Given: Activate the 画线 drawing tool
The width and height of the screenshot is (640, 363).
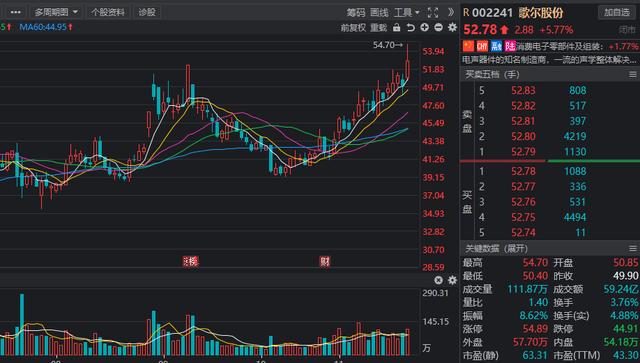Looking at the screenshot, I should pyautogui.click(x=379, y=13).
